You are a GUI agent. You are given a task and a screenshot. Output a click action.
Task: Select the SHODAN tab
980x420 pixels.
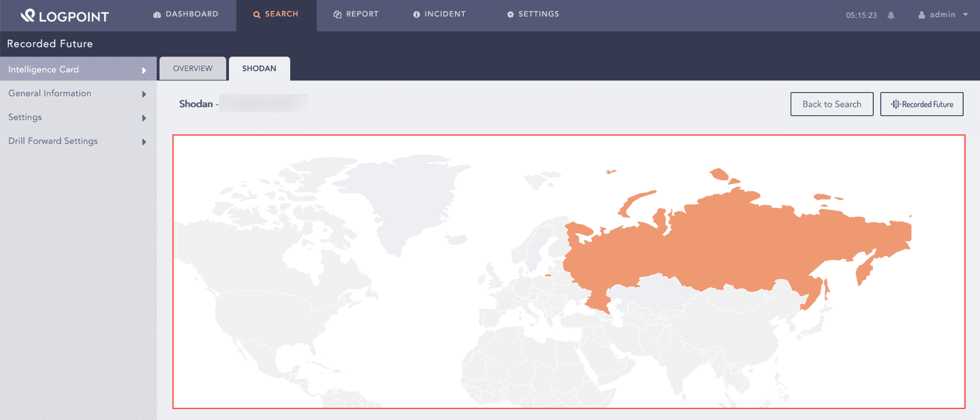[259, 68]
